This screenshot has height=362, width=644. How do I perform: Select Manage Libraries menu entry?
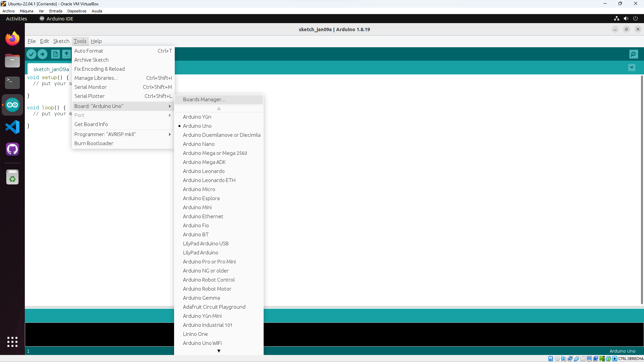click(96, 78)
